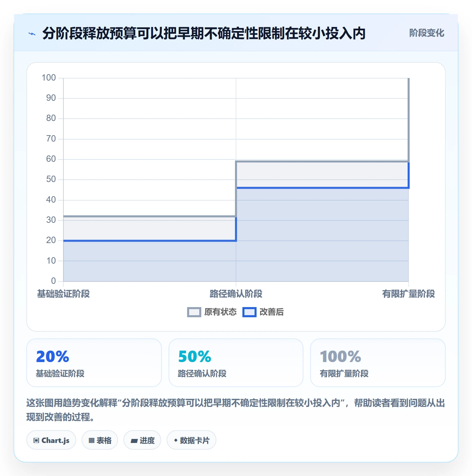Viewport: 472px width, 476px height.
Task: Click the chart title 分阶段释放预算 heading
Action: coord(204,33)
